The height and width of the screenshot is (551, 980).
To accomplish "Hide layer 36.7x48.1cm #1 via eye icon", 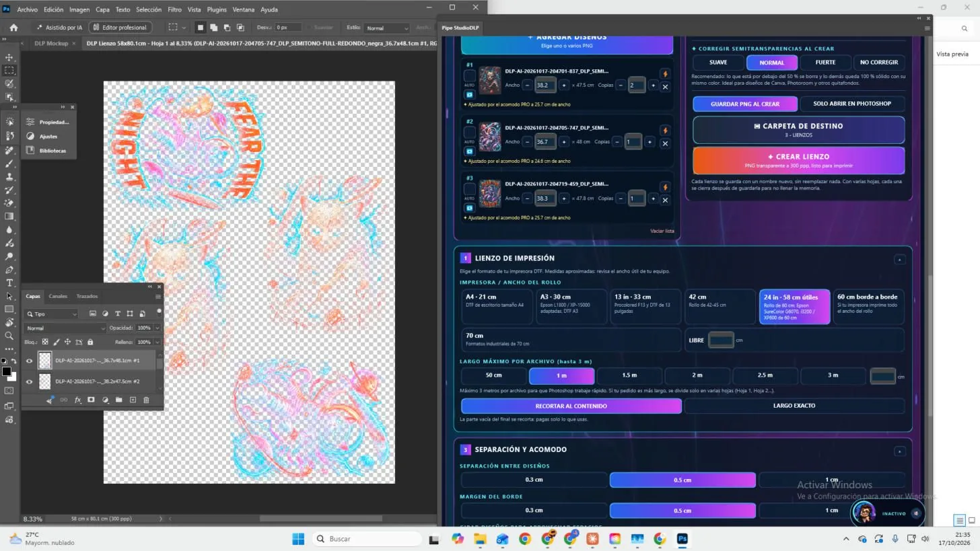I will pyautogui.click(x=29, y=361).
